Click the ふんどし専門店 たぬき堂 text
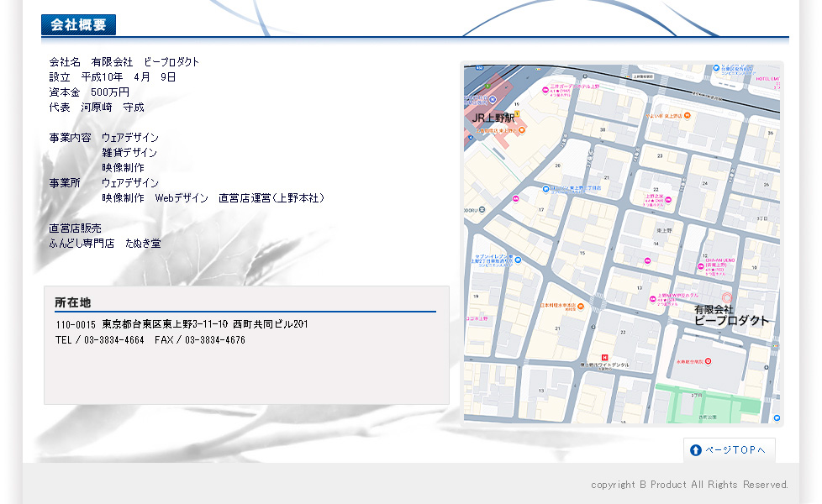This screenshot has height=504, width=822. pos(105,244)
